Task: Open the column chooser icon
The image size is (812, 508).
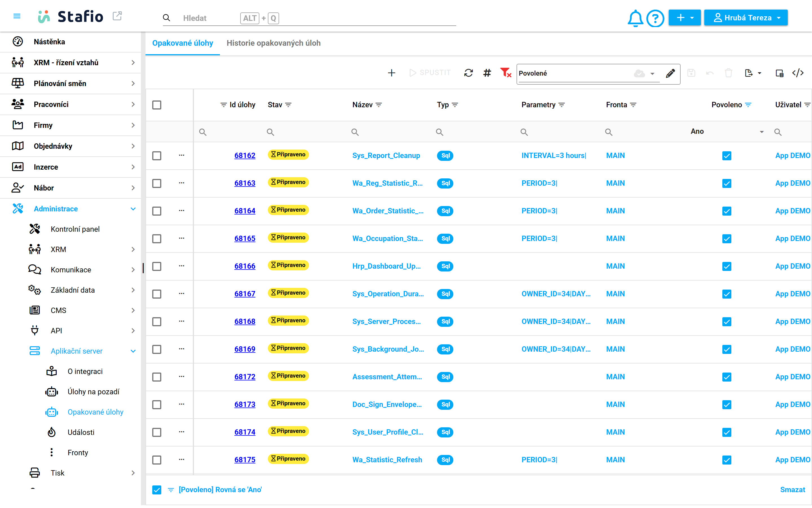Action: click(x=780, y=73)
